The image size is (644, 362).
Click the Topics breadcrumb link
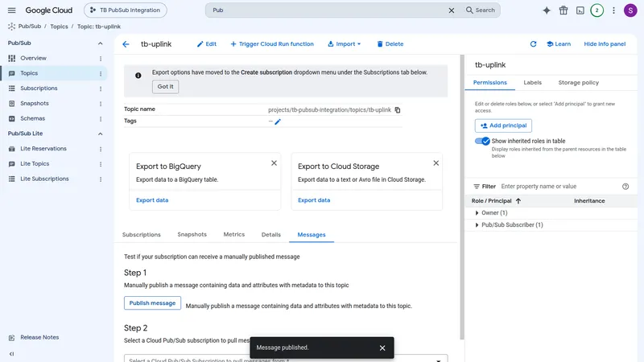coord(59,27)
